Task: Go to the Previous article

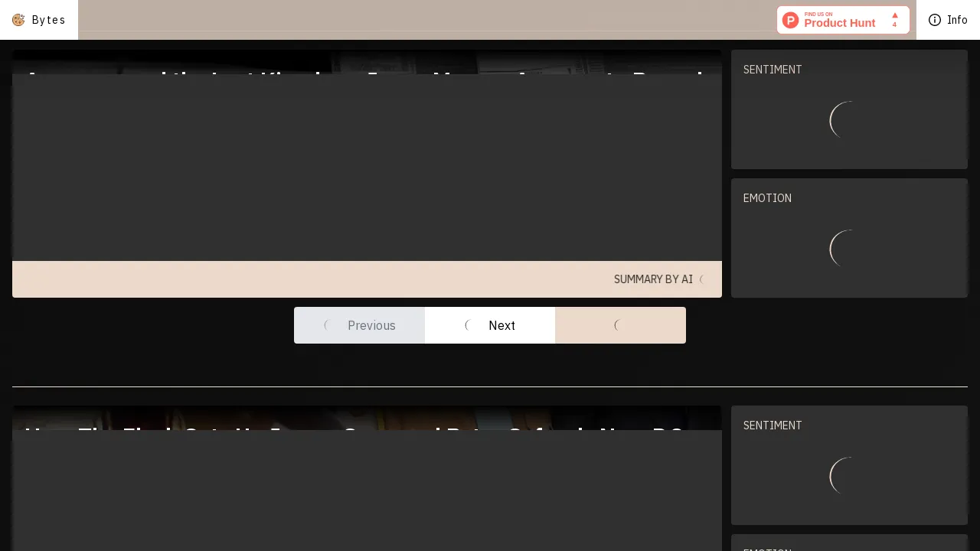Action: (x=359, y=325)
